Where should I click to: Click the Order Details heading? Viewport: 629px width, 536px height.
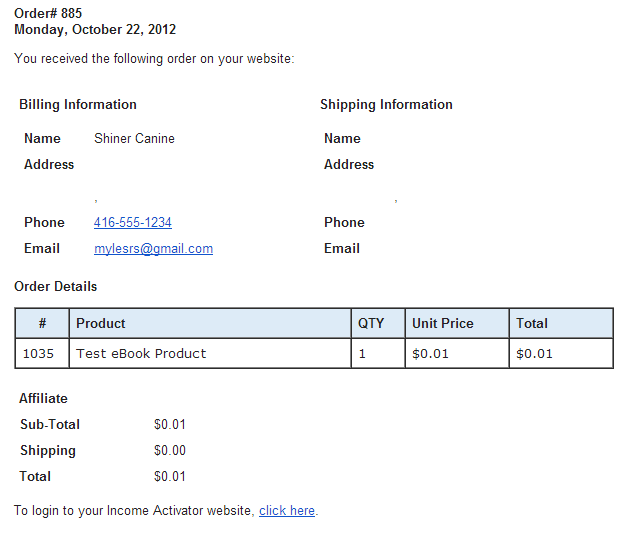point(55,286)
